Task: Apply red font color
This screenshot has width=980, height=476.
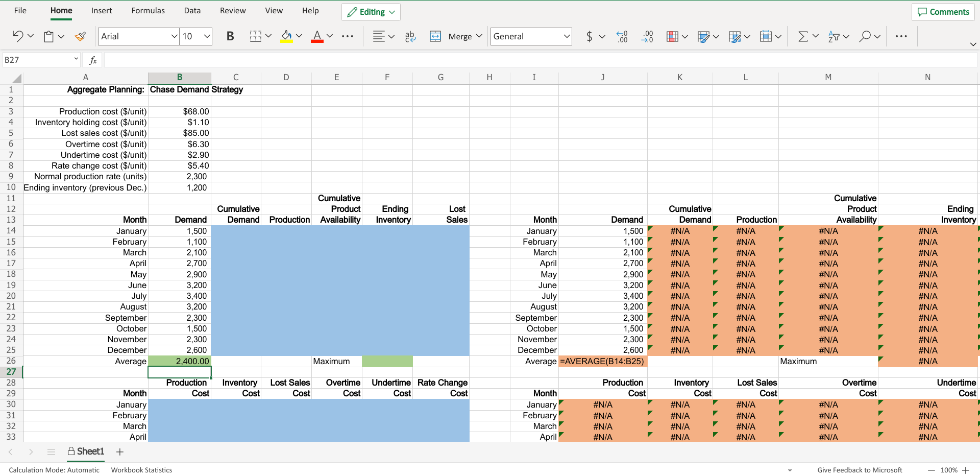Action: 317,36
